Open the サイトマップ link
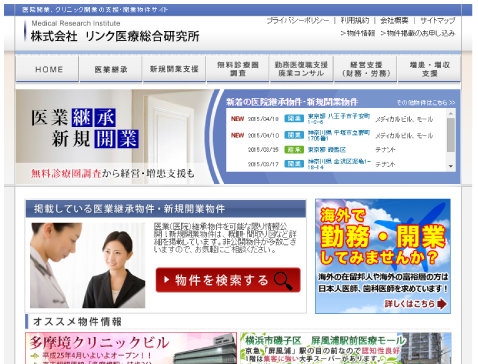 point(437,21)
